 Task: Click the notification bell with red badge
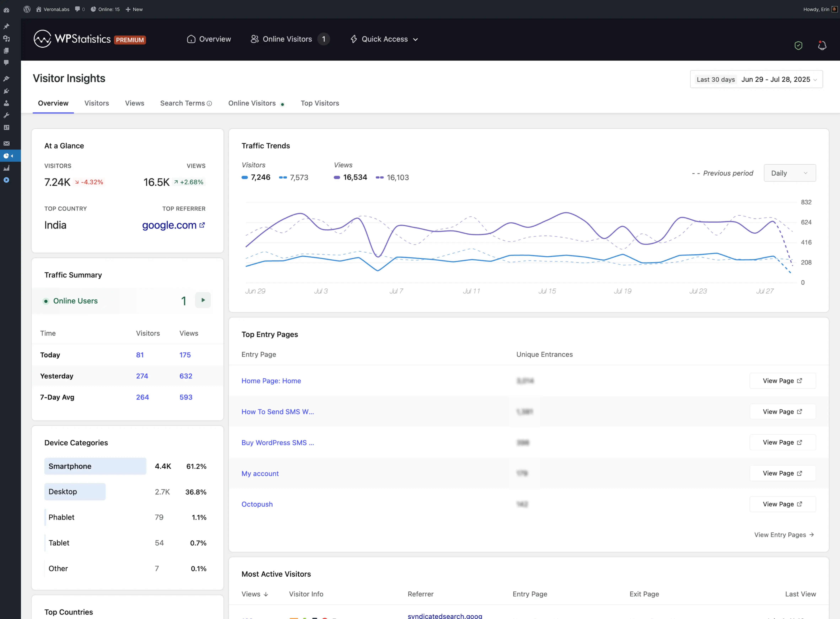(x=822, y=45)
